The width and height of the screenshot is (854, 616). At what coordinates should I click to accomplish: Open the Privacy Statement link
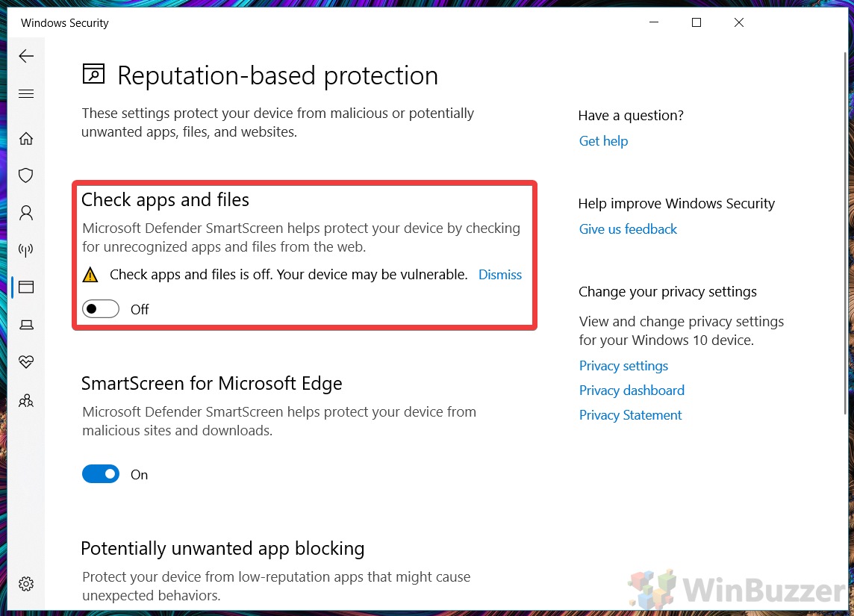coord(630,415)
